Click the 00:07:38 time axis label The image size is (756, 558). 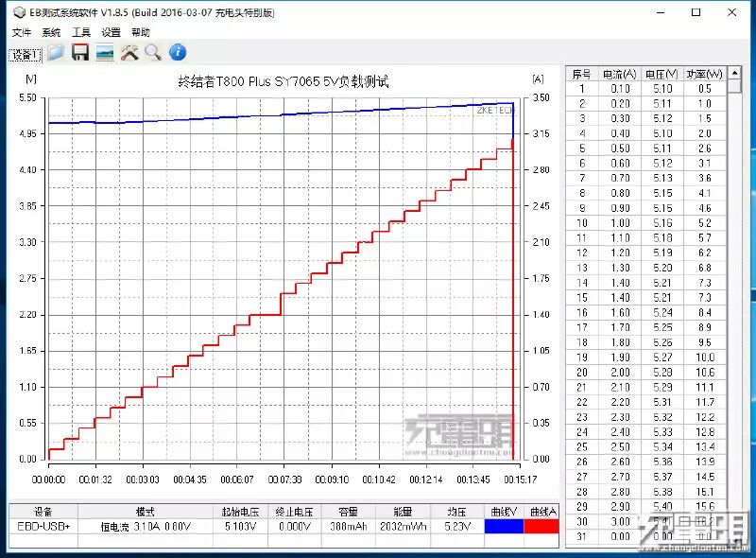[x=284, y=480]
